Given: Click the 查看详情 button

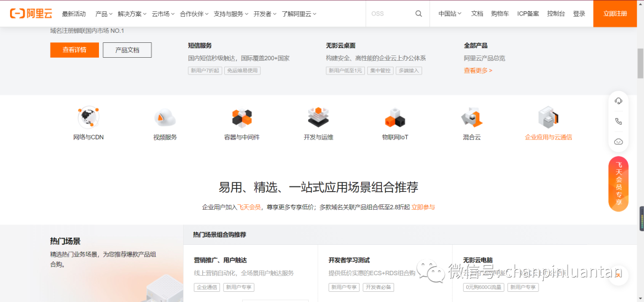Looking at the screenshot, I should pyautogui.click(x=75, y=50).
